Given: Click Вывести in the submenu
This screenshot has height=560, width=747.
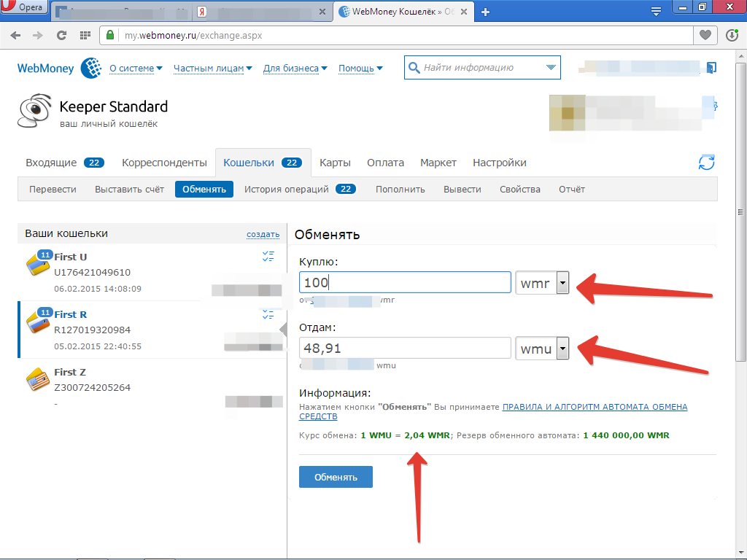Looking at the screenshot, I should coord(462,190).
